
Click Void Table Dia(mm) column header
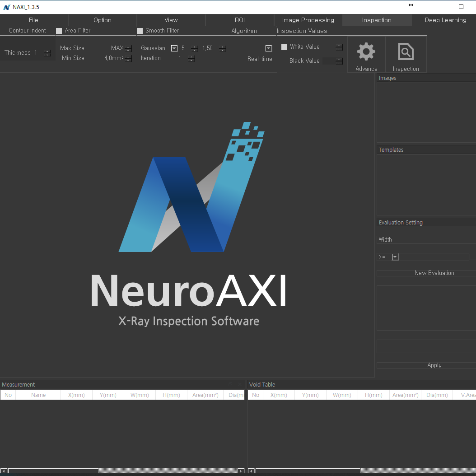click(437, 395)
